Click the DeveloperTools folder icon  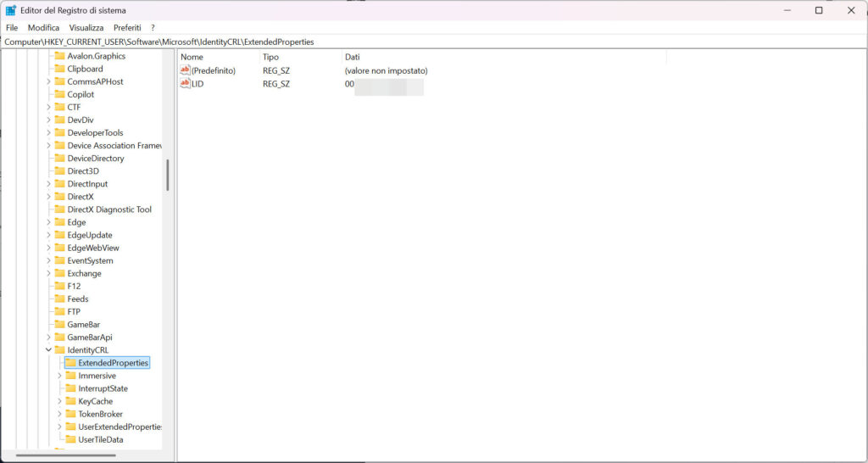60,132
